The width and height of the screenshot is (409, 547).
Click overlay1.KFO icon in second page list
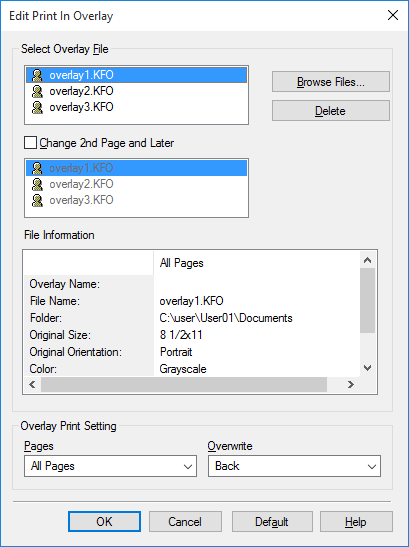point(37,168)
